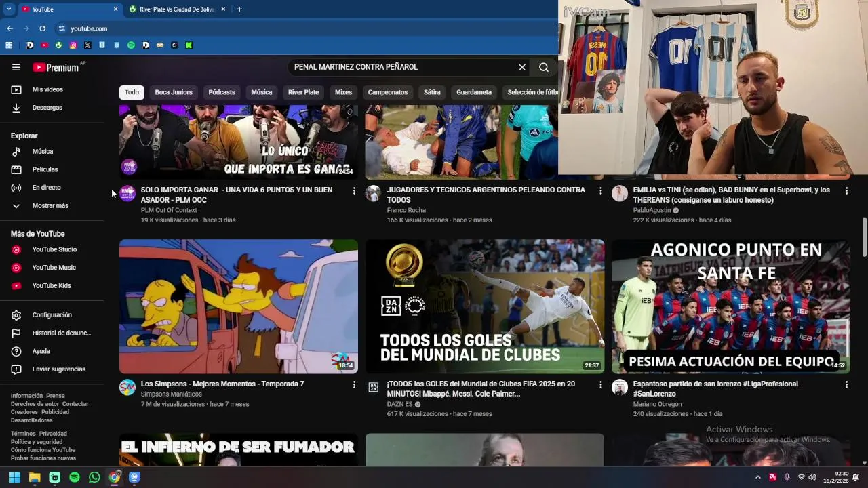868x488 pixels.
Task: Open PLM Out Of Context channel avatar
Action: 127,193
